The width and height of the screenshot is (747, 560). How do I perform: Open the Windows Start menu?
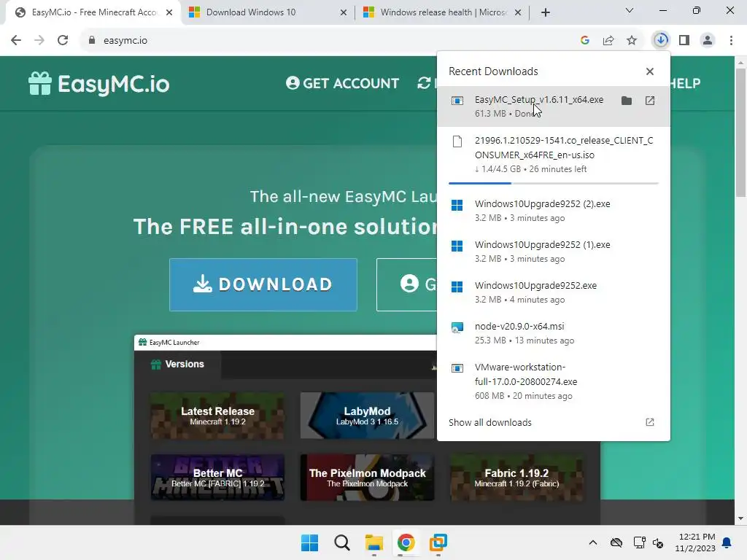[309, 542]
